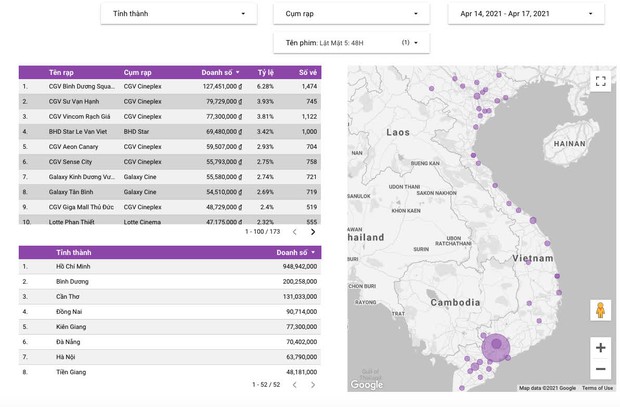The image size is (620, 407).
Task: Go to next page of province table
Action: [313, 384]
